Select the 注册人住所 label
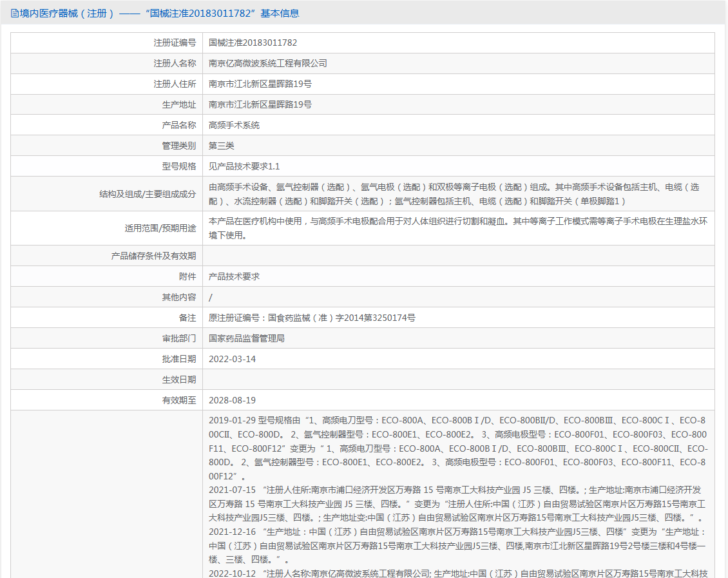Image resolution: width=728 pixels, height=578 pixels. tap(175, 84)
